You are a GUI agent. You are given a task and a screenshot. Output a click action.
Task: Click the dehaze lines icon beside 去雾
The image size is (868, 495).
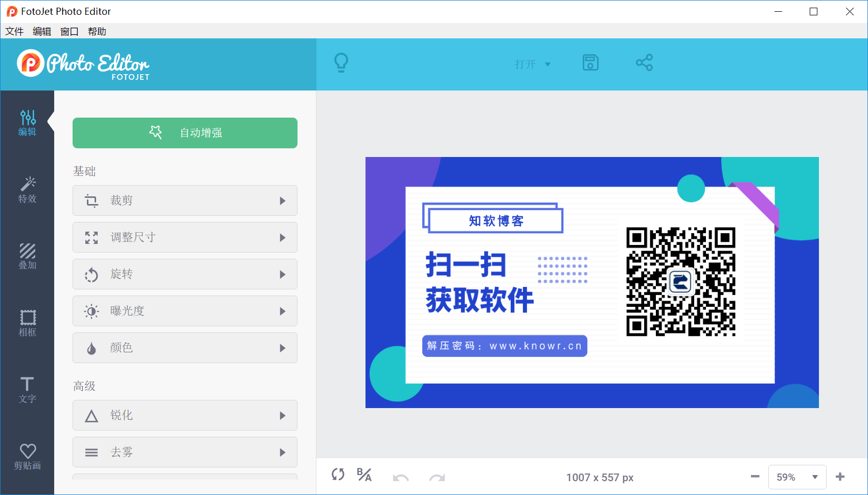(92, 453)
